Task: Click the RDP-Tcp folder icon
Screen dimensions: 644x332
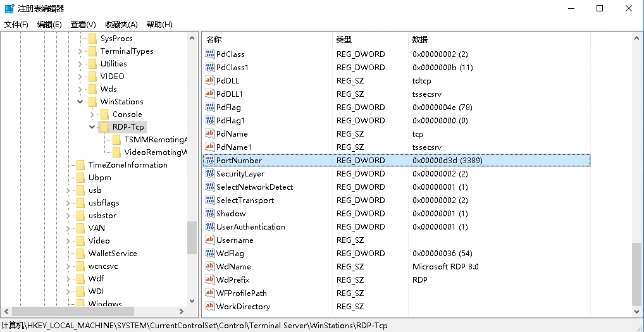Action: point(104,127)
